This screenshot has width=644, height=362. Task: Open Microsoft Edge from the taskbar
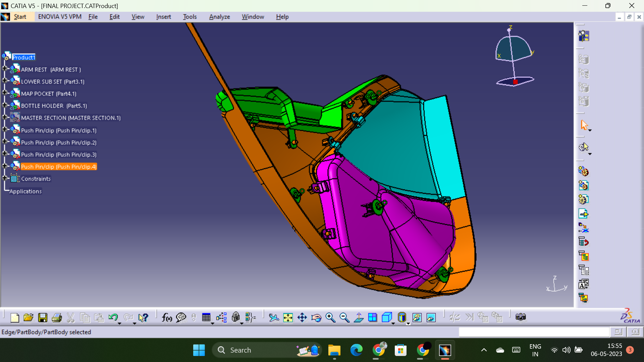[356, 350]
